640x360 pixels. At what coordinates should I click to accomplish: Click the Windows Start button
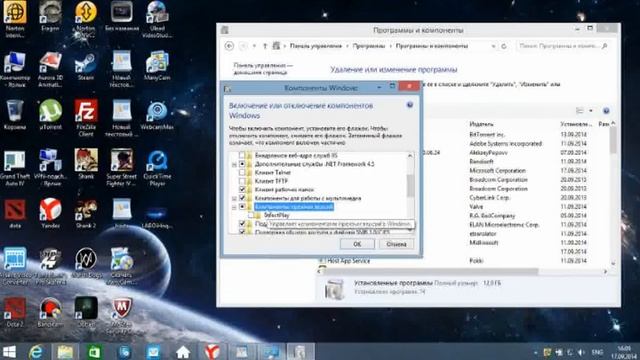9,352
